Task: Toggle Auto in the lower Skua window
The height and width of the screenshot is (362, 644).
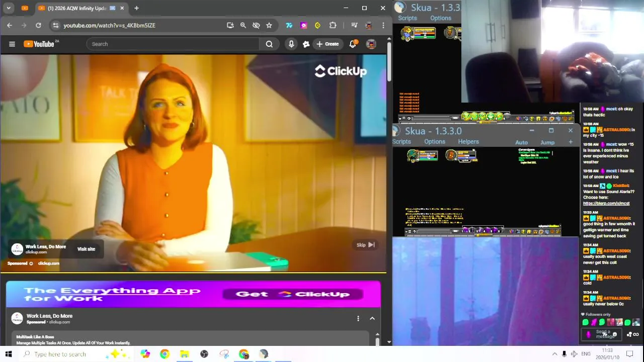Action: 522,142
